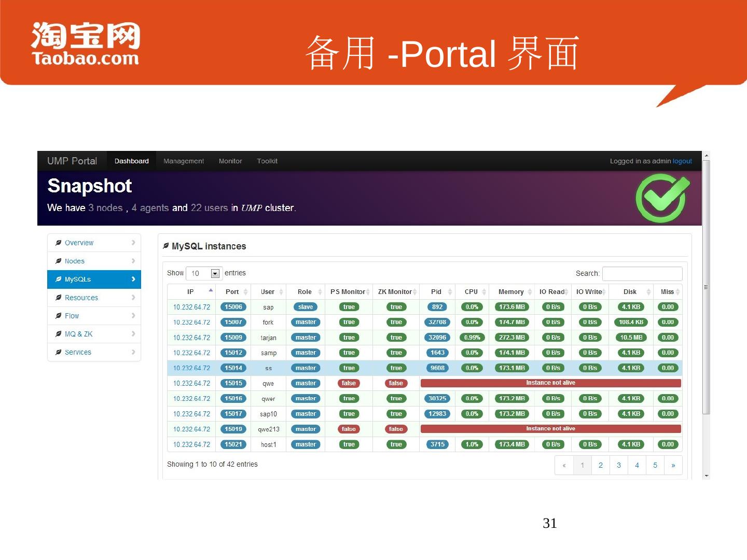This screenshot has width=747, height=560.
Task: Focus the Search input field
Action: (x=642, y=273)
